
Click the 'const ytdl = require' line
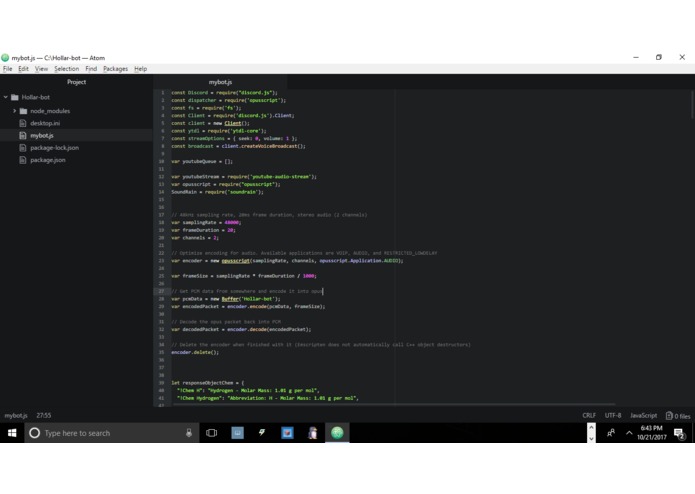point(219,131)
